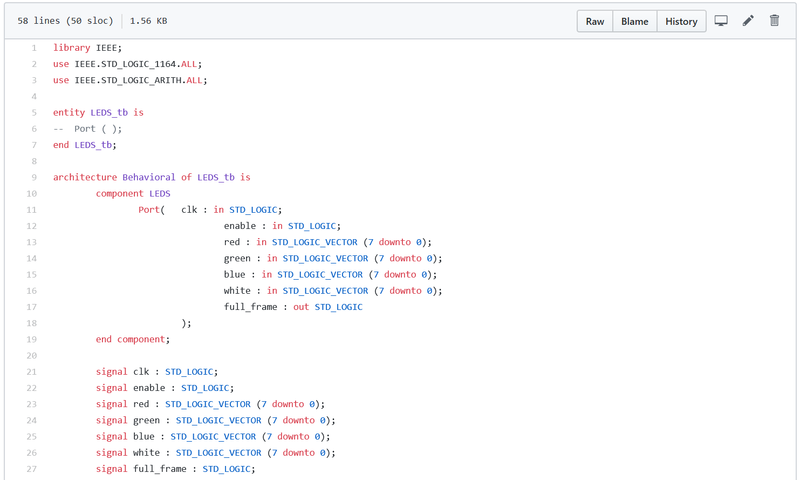Highlight line 17 using its number
Viewport: 800px width, 480px height.
click(31, 307)
